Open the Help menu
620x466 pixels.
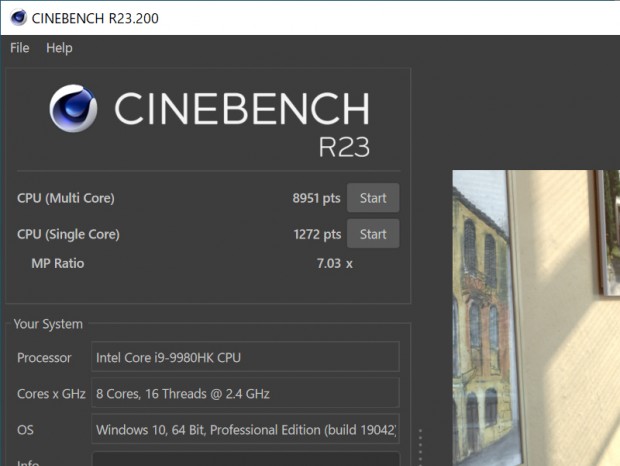(x=59, y=48)
